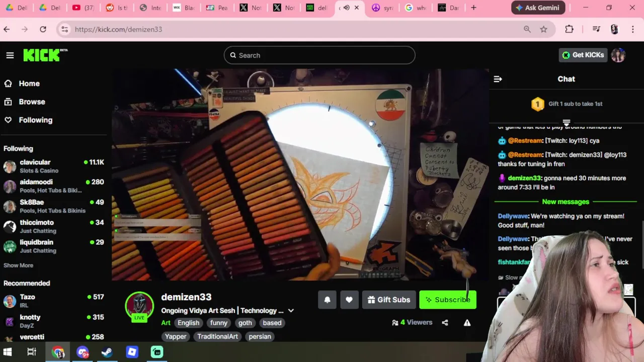Screen dimensions: 644x362
Task: Open Steam from the taskbar
Action: click(107, 352)
